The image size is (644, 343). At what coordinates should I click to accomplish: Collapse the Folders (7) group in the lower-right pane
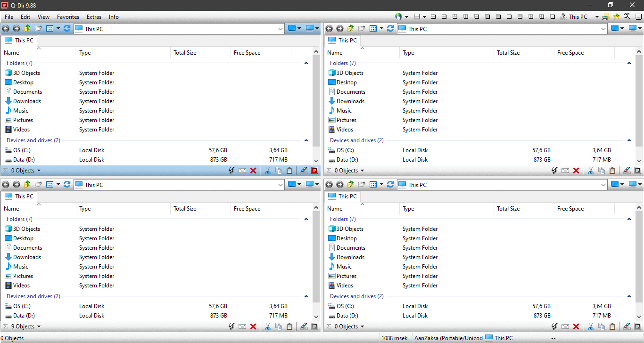point(629,219)
